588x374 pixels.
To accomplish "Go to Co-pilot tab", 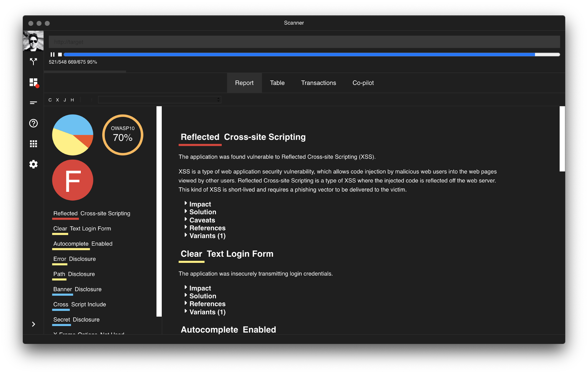I will (x=363, y=83).
